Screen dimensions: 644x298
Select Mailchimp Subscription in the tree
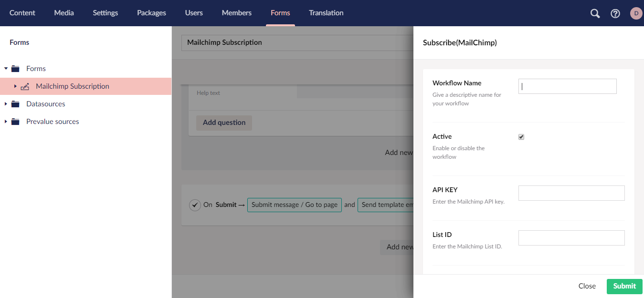(x=73, y=86)
